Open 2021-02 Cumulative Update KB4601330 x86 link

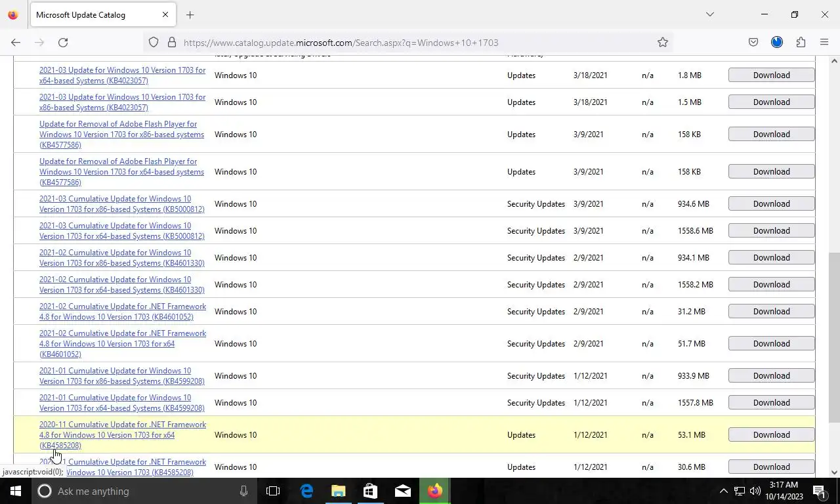(x=121, y=258)
